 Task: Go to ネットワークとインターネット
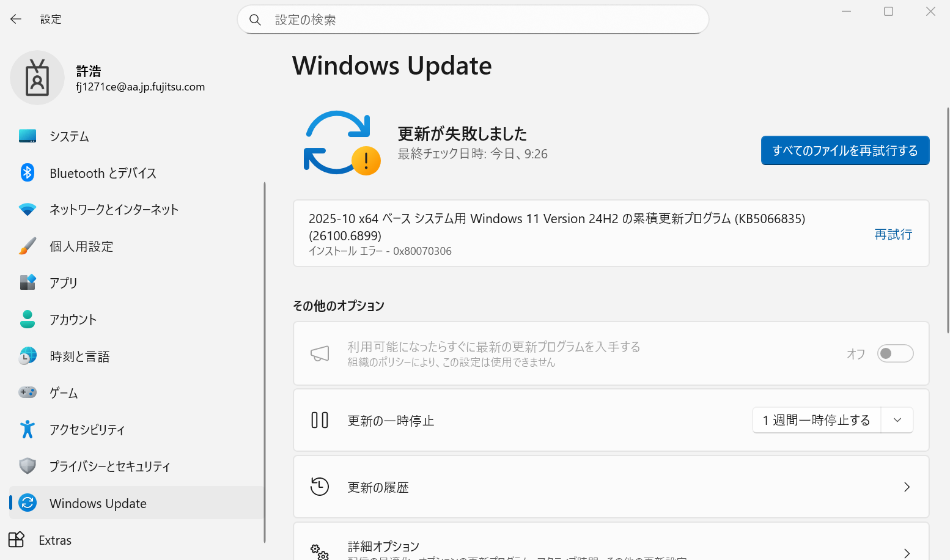[137, 210]
